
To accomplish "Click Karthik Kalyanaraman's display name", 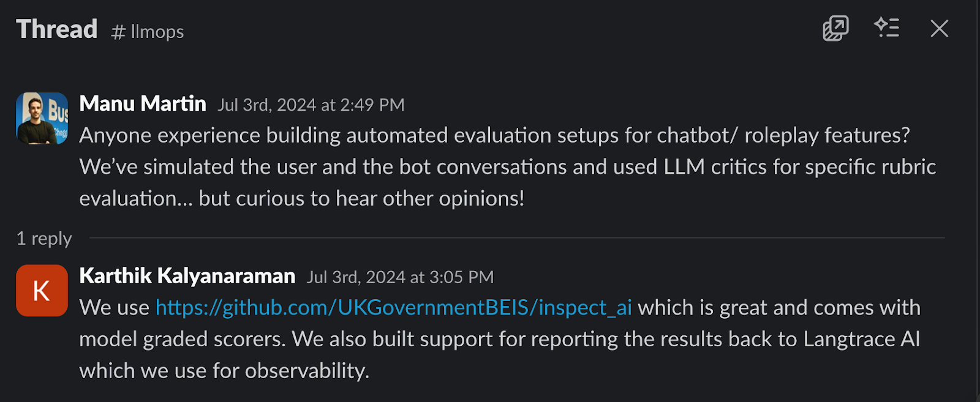I will click(186, 276).
